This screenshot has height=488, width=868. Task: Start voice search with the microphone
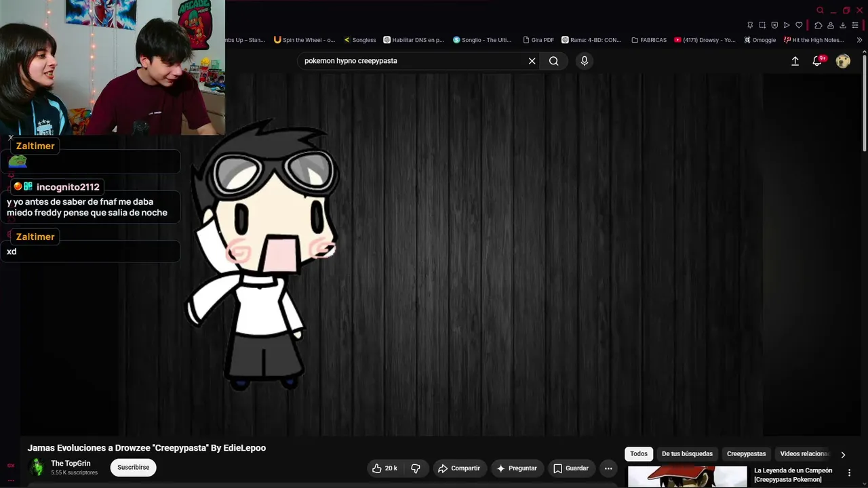click(585, 61)
